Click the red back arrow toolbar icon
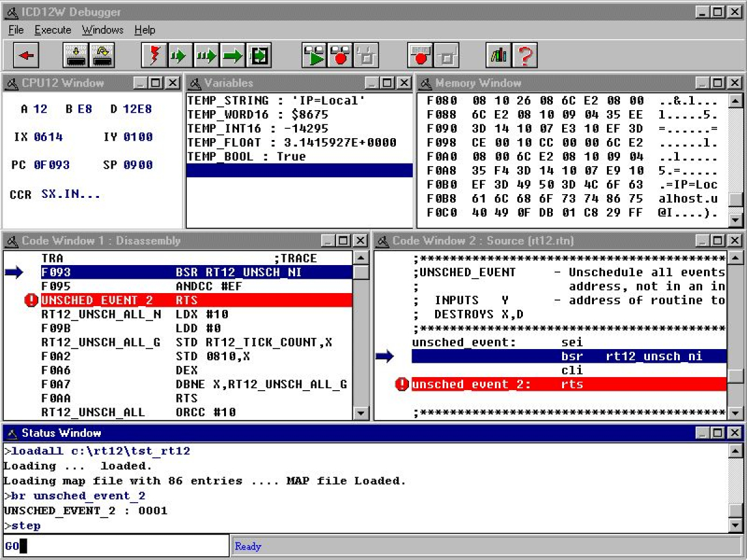The width and height of the screenshot is (747, 560). click(x=26, y=55)
